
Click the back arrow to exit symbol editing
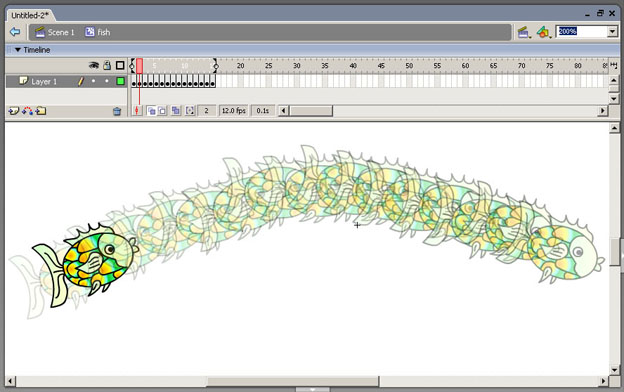(x=15, y=32)
